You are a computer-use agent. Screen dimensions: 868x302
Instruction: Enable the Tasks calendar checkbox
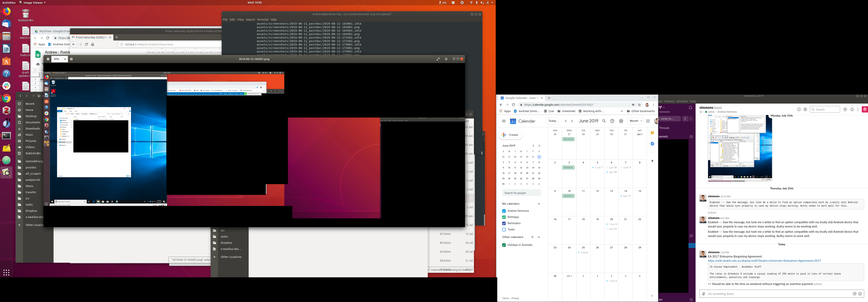504,230
